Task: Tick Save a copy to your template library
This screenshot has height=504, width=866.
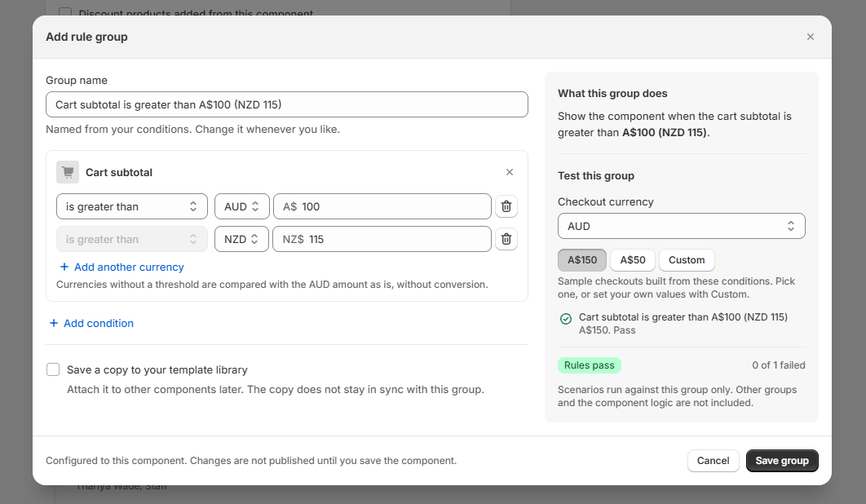Action: (53, 369)
